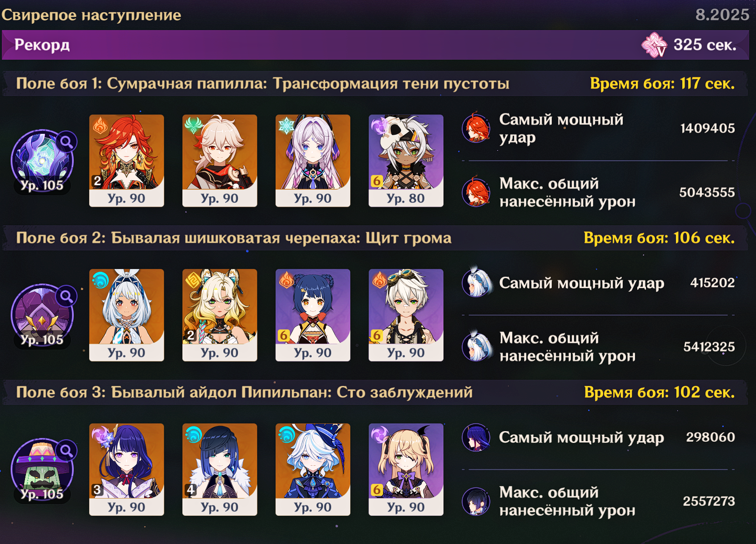
Task: Select the Hydro character with constellation 4
Action: pos(220,469)
